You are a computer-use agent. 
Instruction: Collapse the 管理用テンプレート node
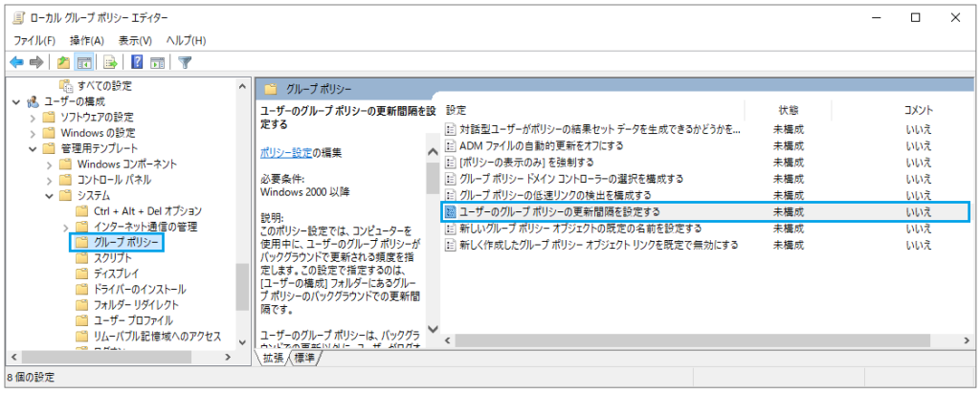33,148
